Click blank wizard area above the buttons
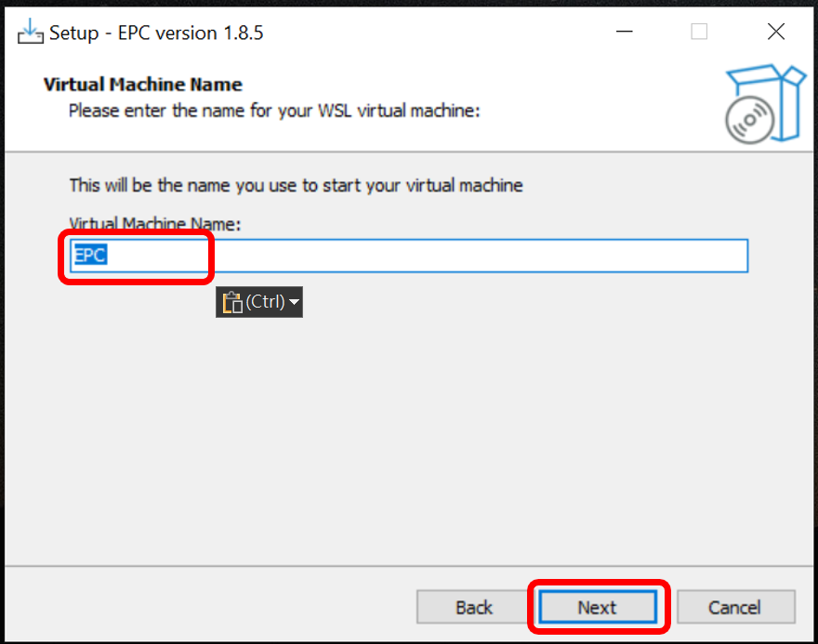818x644 pixels. pyautogui.click(x=409, y=446)
